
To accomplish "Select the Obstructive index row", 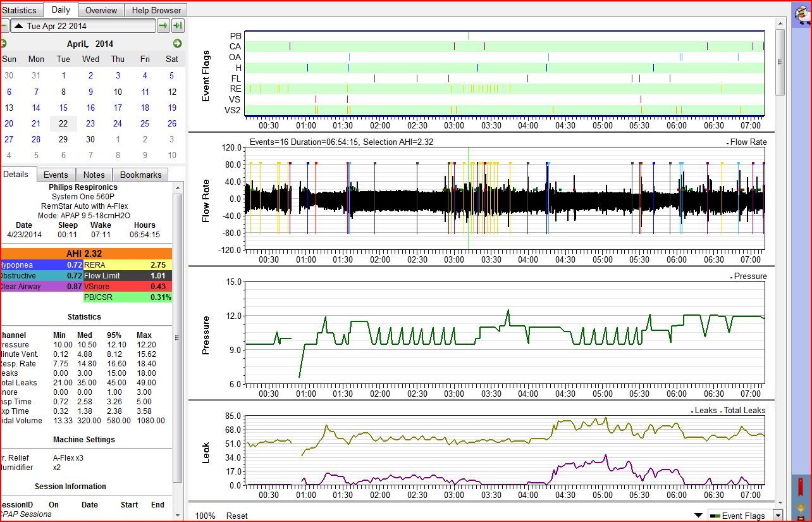I will (42, 276).
